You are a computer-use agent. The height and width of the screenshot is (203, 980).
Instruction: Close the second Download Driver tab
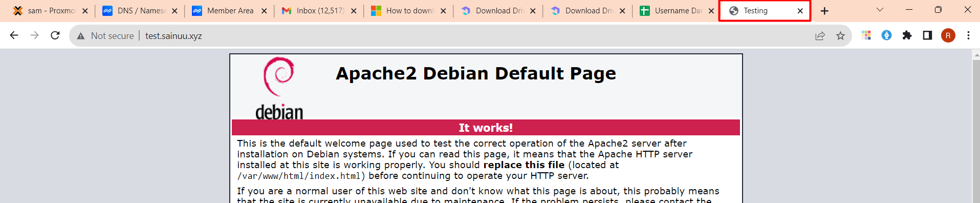coord(622,11)
